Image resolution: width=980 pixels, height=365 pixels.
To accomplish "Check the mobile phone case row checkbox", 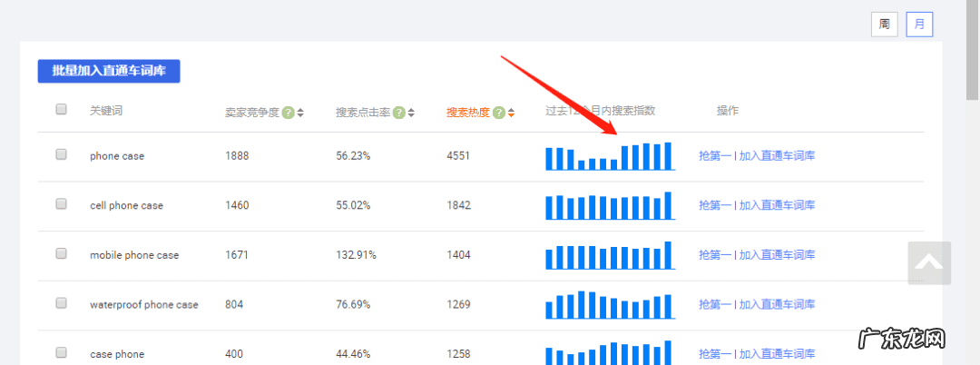I will click(62, 253).
